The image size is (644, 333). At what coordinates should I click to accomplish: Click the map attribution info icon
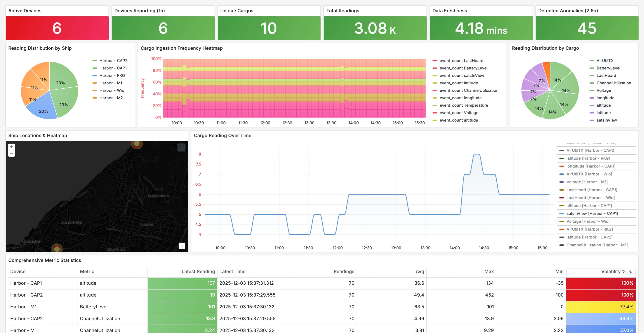click(182, 246)
